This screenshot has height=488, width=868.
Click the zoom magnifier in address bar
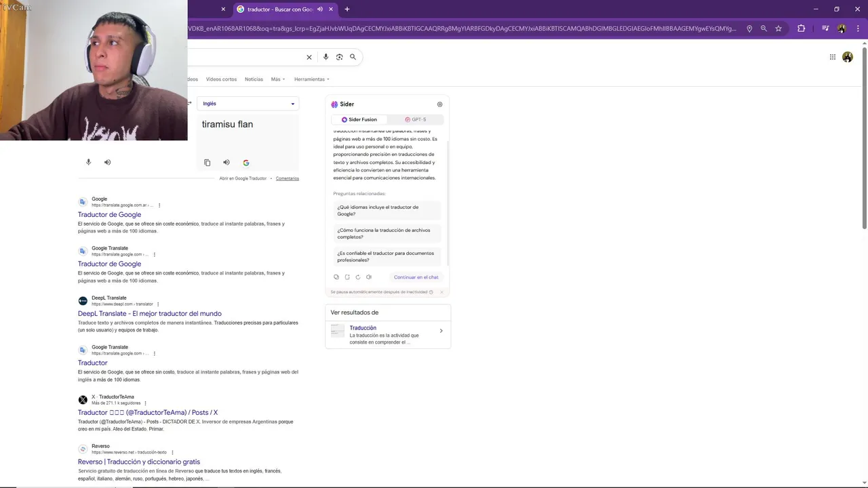click(764, 28)
